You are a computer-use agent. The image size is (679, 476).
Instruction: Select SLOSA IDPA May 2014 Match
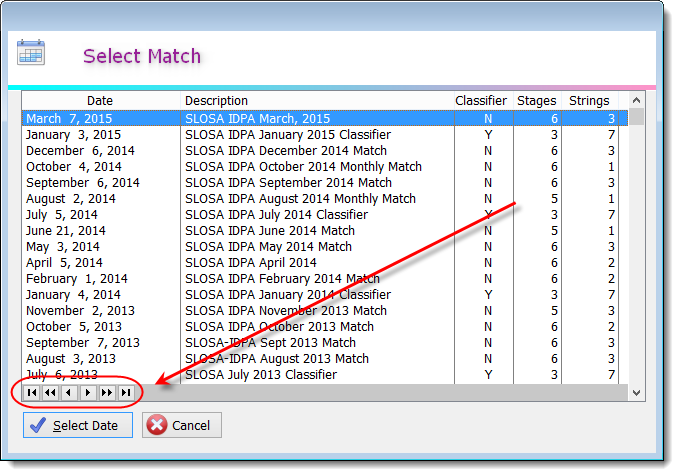(268, 247)
